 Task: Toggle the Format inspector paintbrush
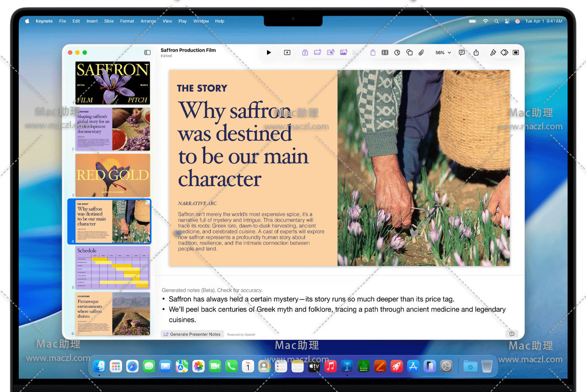tap(493, 53)
